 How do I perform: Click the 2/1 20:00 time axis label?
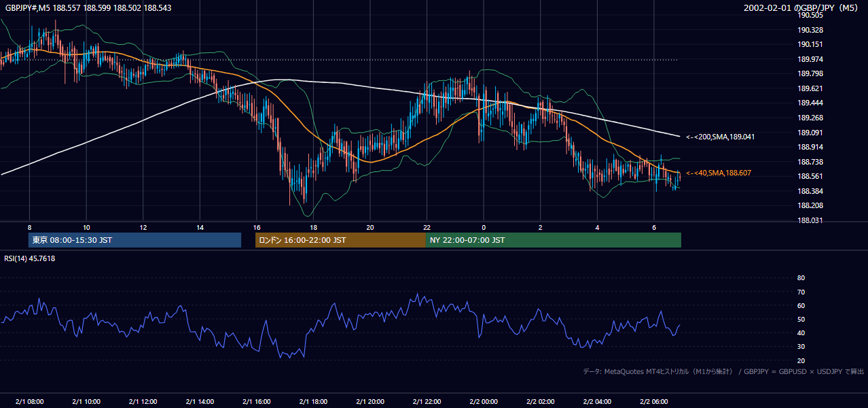370,401
